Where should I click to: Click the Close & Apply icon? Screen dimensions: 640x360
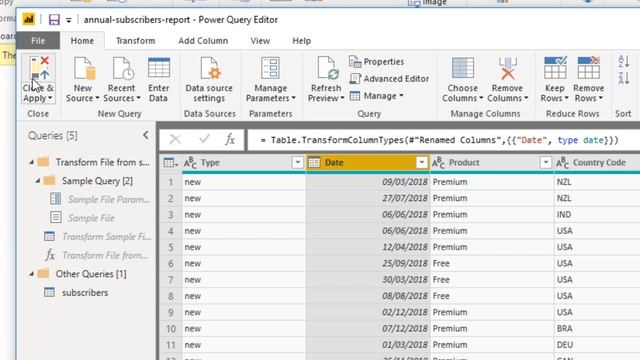tap(39, 68)
